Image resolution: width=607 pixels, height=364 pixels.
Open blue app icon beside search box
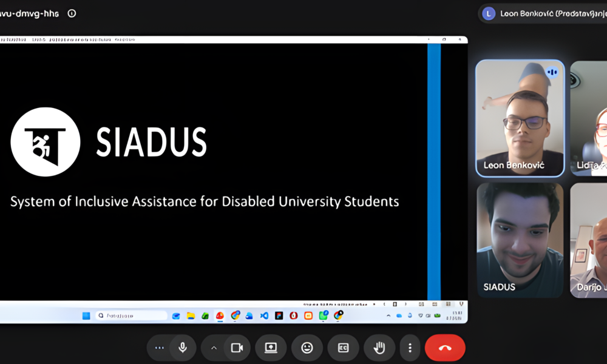coord(176,315)
